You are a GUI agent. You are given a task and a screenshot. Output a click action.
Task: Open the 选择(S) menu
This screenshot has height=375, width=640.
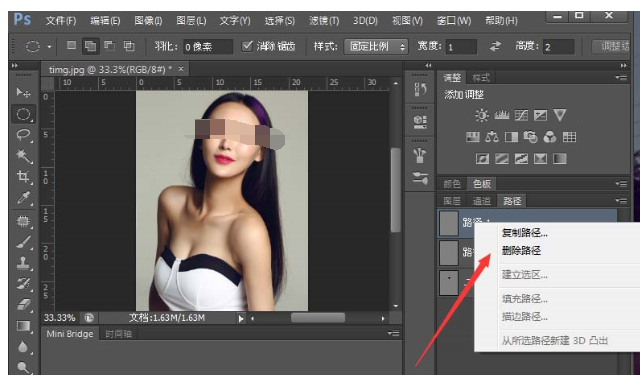coord(280,20)
